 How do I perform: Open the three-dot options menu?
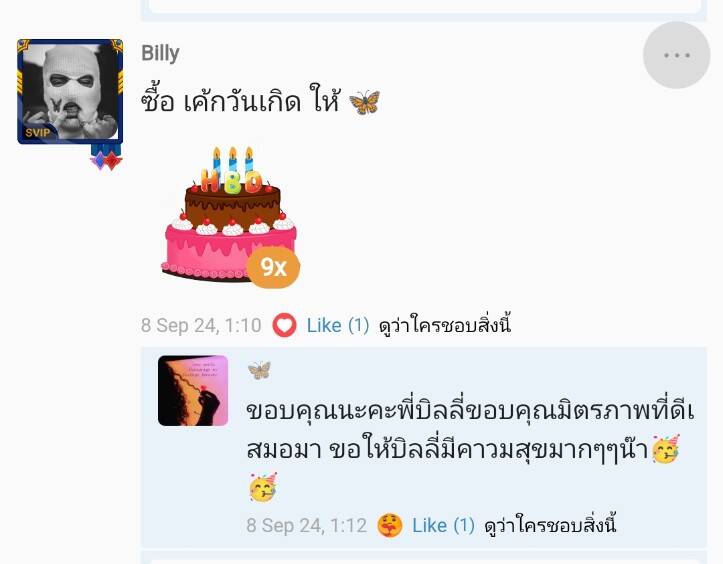[x=676, y=55]
